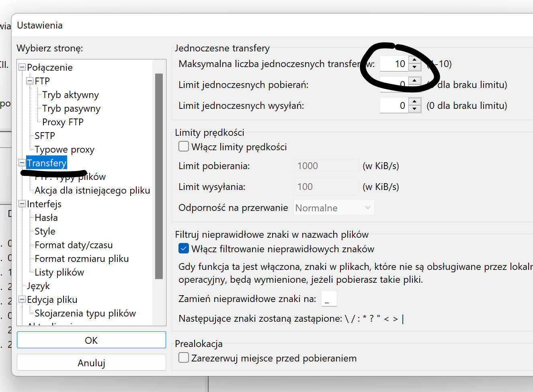Image resolution: width=533 pixels, height=392 pixels.
Task: Collapse the FTP tree branch
Action: coord(30,81)
